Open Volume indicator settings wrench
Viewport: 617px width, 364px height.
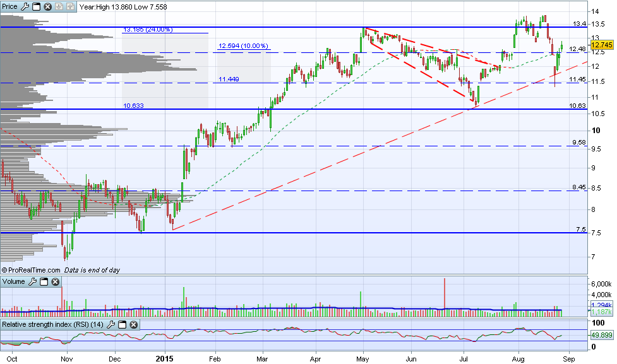click(x=33, y=281)
